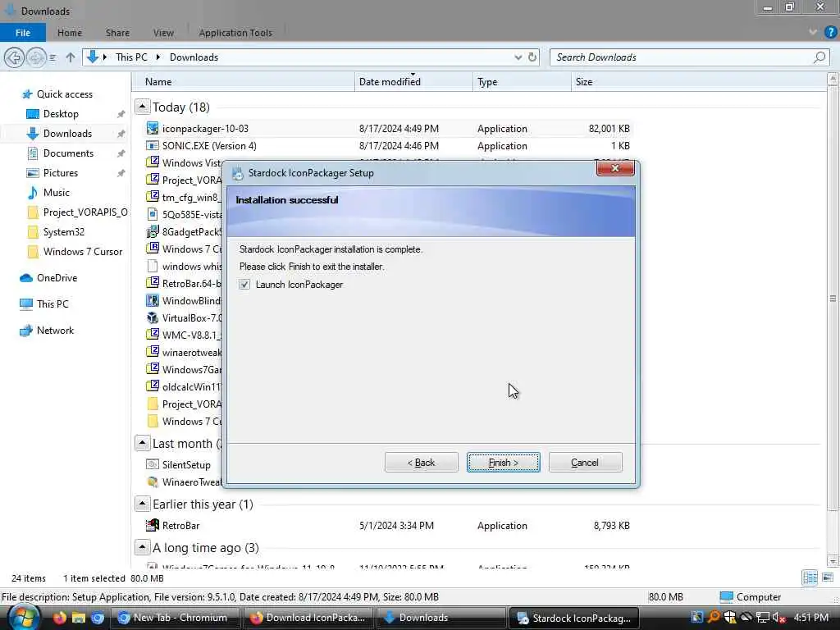The height and width of the screenshot is (630, 840).
Task: Open Pictures in the navigation pane
Action: click(52, 173)
